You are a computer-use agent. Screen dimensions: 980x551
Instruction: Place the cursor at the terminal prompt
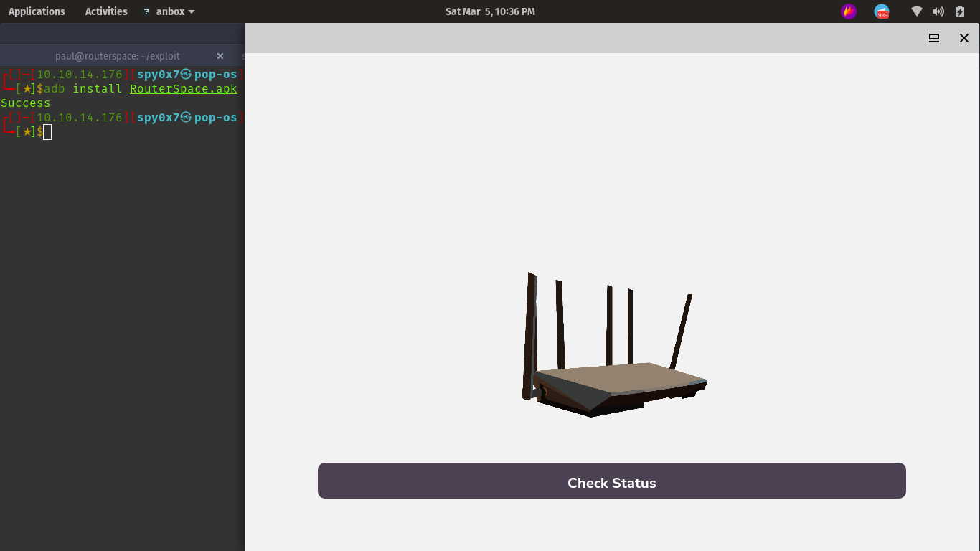coord(47,132)
